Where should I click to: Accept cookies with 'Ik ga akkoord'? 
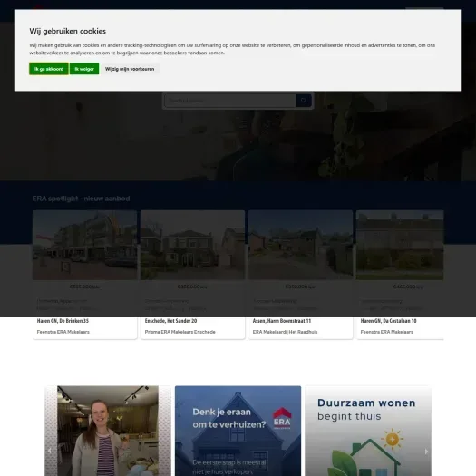(x=49, y=69)
